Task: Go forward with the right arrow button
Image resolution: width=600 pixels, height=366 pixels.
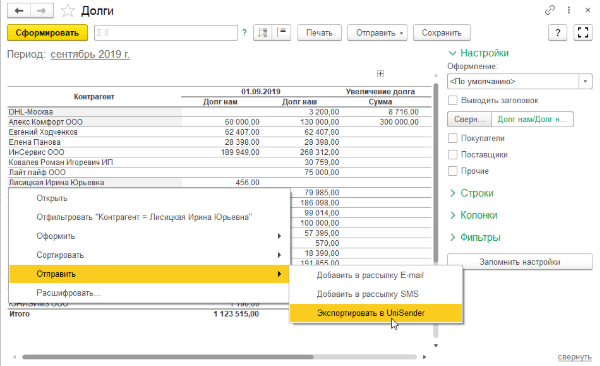Action: click(41, 11)
